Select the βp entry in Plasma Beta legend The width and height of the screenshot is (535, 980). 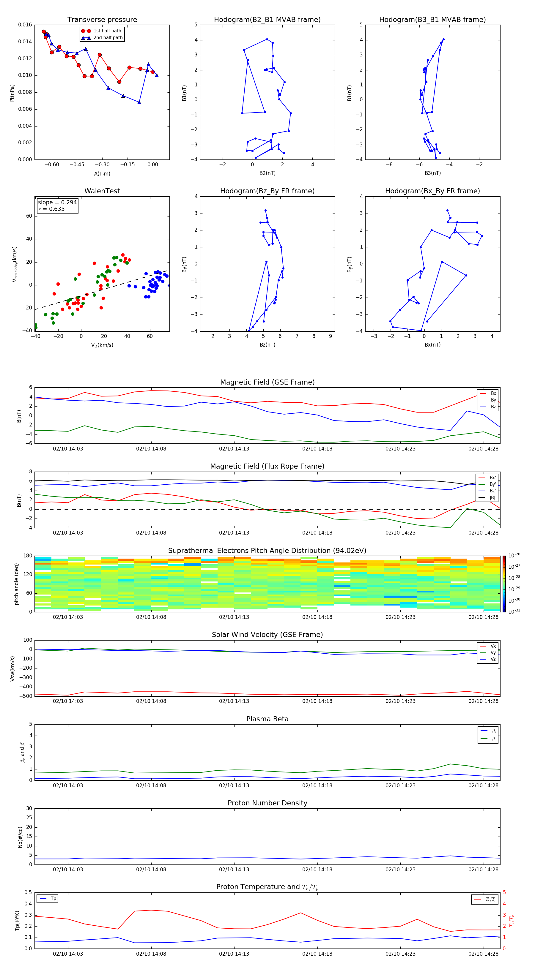(488, 731)
